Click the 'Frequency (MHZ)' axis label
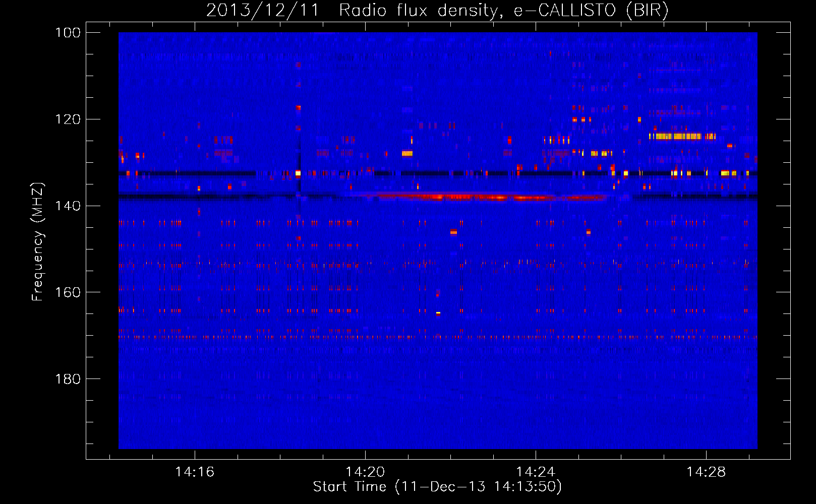The height and width of the screenshot is (504, 816). coord(38,241)
